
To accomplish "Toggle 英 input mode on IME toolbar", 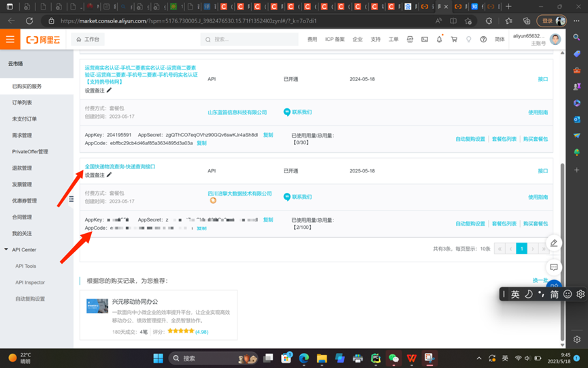I will coord(515,294).
